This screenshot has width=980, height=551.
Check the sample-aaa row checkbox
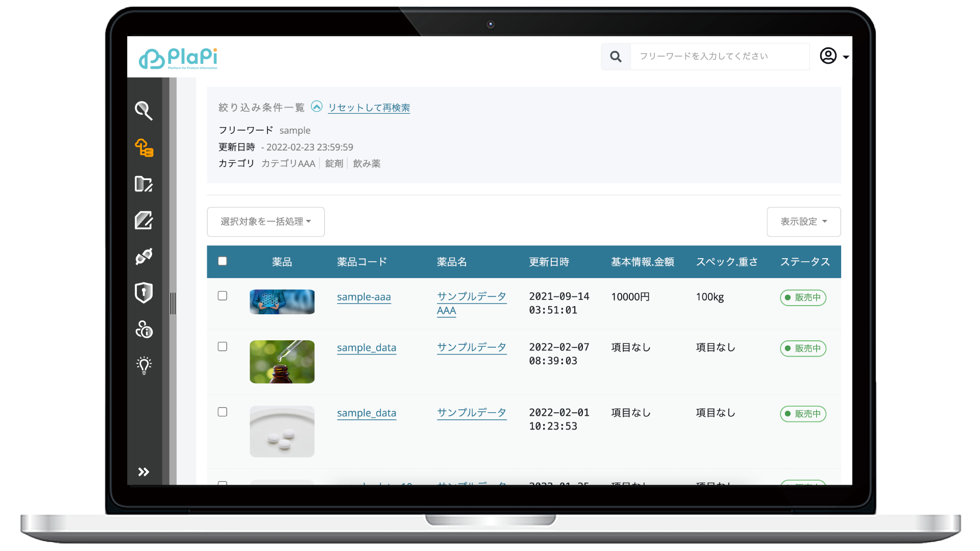pos(222,296)
